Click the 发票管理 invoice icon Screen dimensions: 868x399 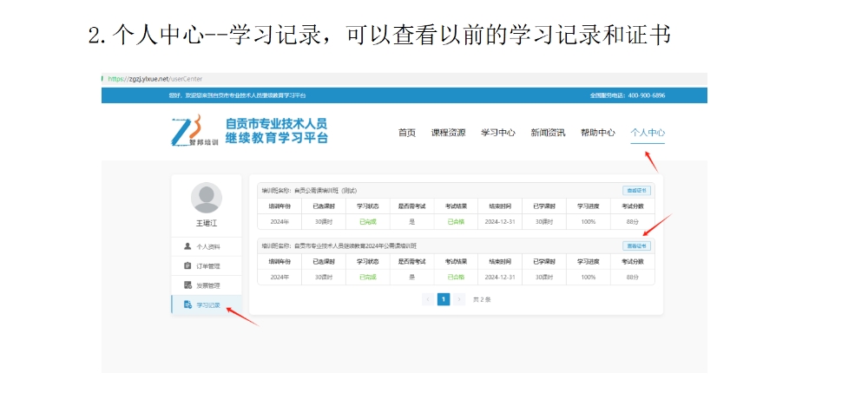click(x=187, y=285)
